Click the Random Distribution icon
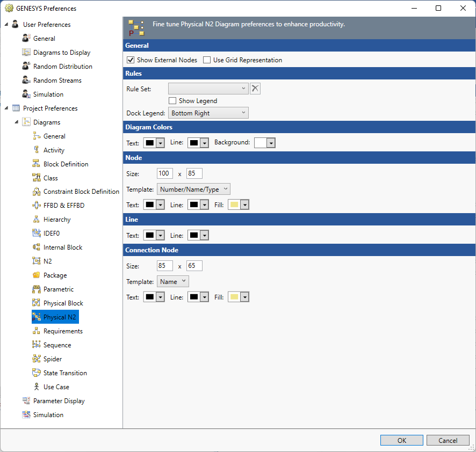476x452 pixels. 26,67
